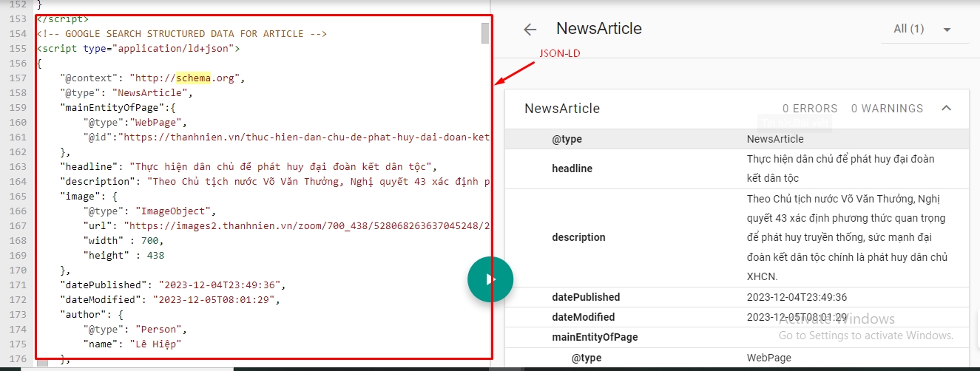Click the 'description' code line in editor
This screenshot has height=371, width=980.
point(274,181)
